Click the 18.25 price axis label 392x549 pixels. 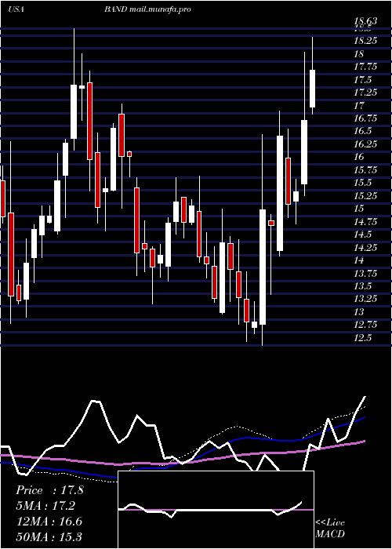coord(365,41)
